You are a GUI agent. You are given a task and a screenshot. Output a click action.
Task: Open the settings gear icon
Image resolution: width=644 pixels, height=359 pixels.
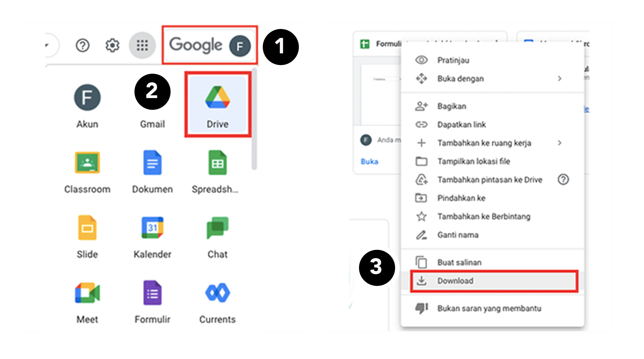[112, 45]
